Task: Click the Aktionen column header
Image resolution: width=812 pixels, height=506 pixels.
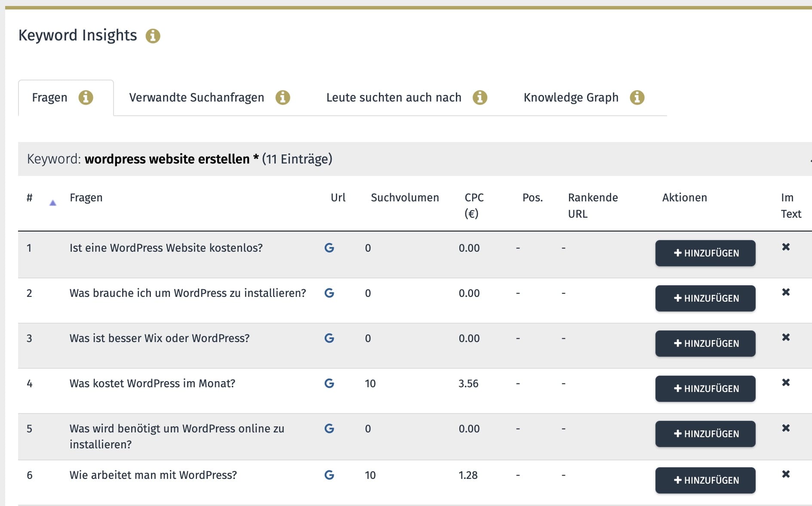Action: point(684,198)
